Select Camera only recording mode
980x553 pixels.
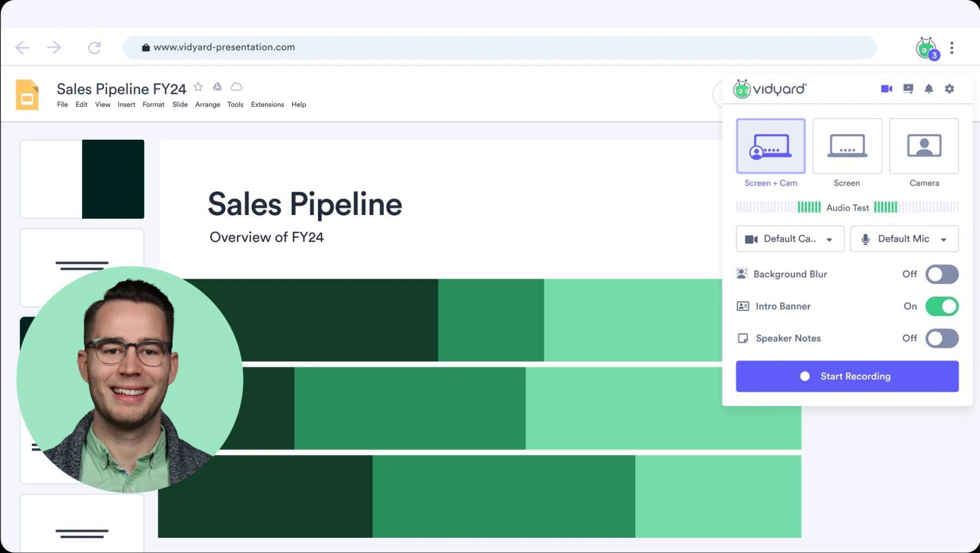click(x=923, y=146)
